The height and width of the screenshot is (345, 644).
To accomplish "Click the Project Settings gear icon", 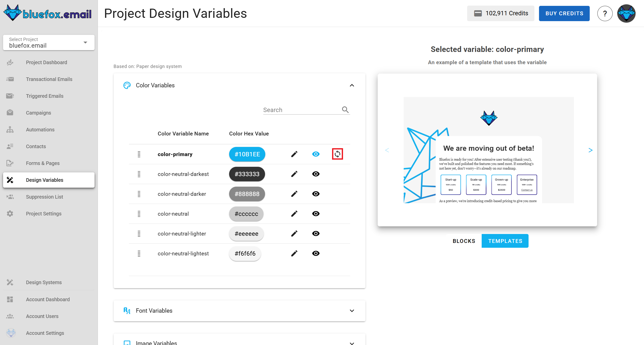I will click(10, 214).
